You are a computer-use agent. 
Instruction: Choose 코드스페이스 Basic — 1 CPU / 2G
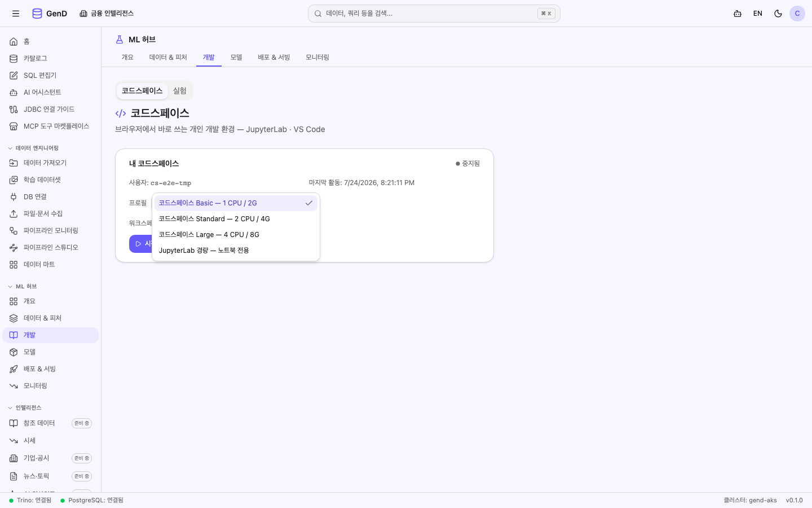click(236, 203)
